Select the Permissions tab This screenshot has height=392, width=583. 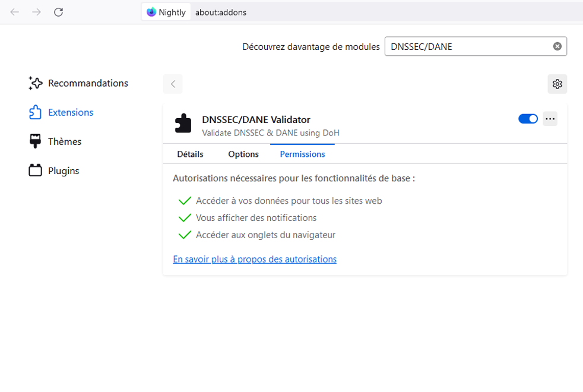tap(302, 154)
